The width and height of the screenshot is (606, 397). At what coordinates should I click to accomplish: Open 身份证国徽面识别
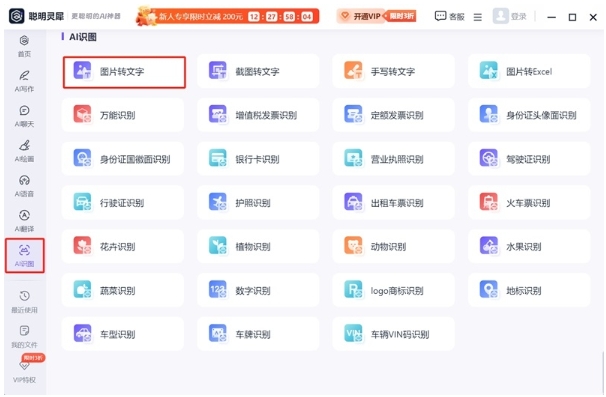[x=123, y=159]
